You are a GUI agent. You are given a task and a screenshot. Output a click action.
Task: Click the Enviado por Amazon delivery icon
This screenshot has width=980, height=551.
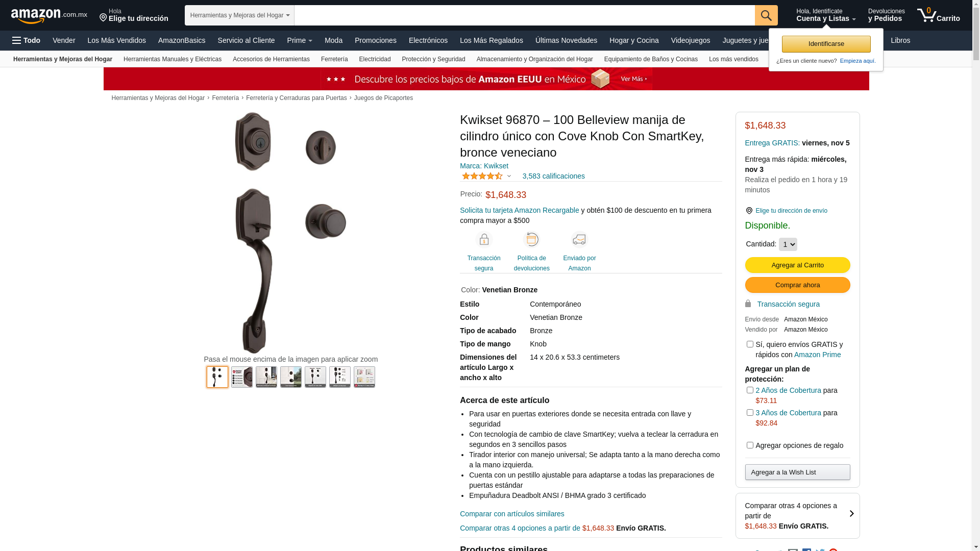point(579,239)
